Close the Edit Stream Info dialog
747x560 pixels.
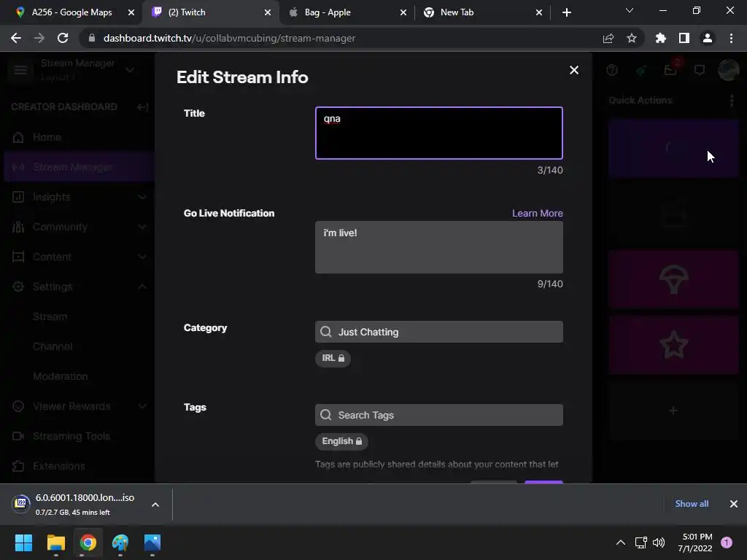pos(574,70)
